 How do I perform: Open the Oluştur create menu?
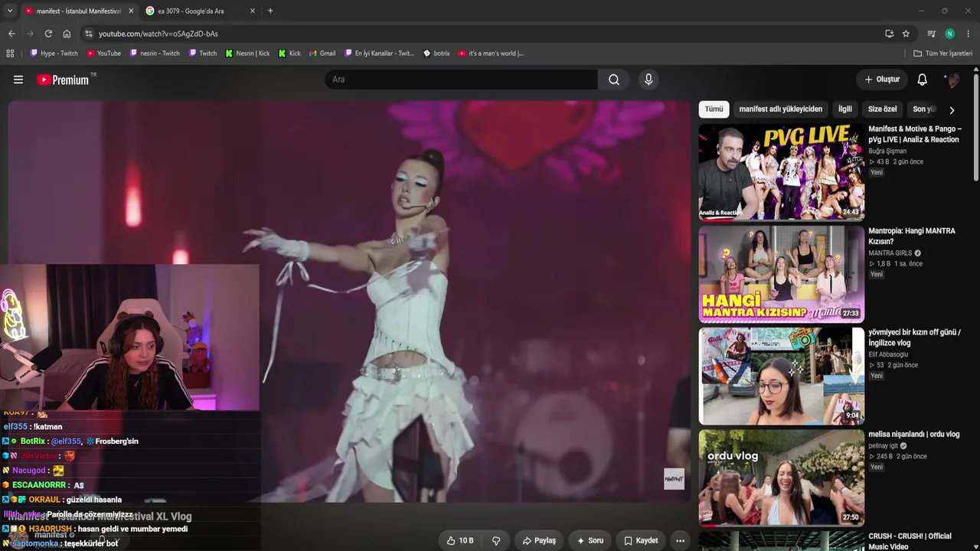tap(882, 80)
